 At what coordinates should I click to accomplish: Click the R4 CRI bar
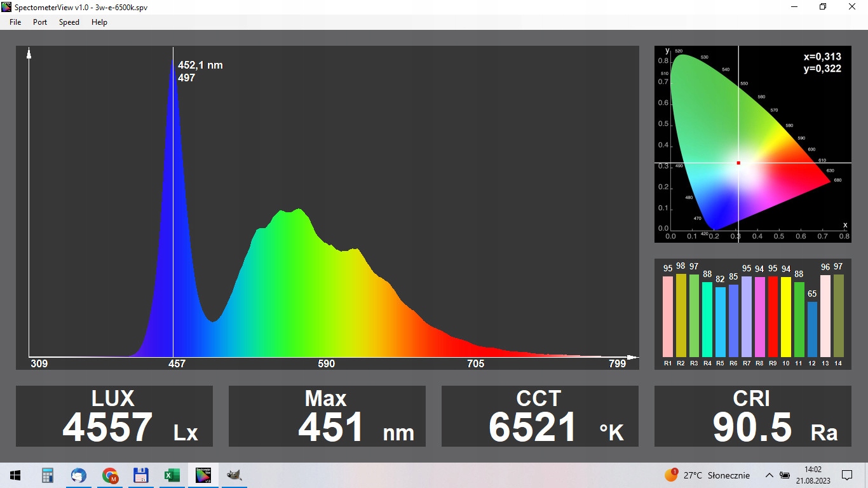707,320
